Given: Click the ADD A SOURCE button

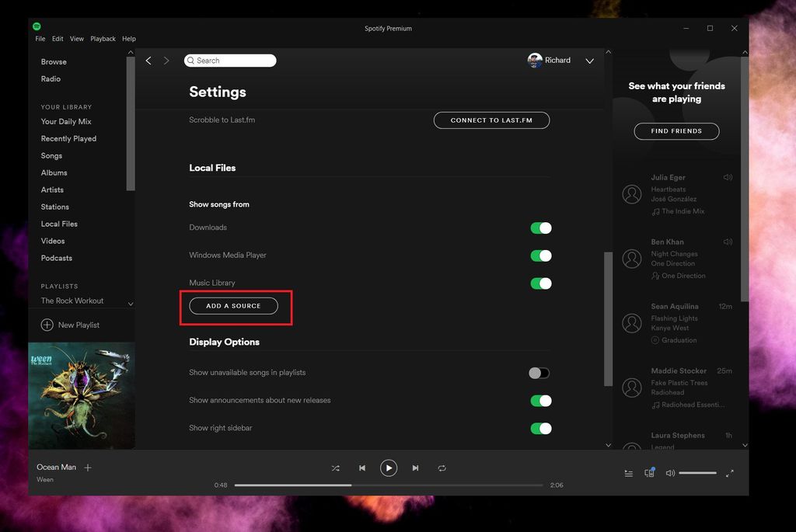Looking at the screenshot, I should pos(235,305).
